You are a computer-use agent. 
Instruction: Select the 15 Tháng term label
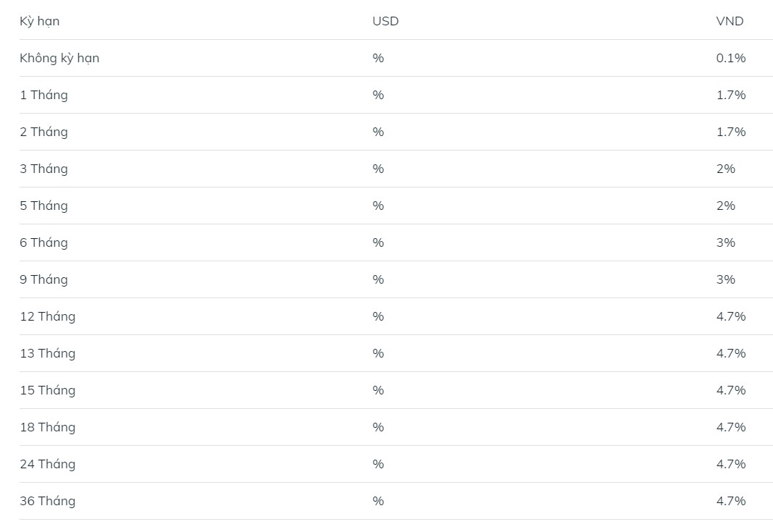[48, 390]
